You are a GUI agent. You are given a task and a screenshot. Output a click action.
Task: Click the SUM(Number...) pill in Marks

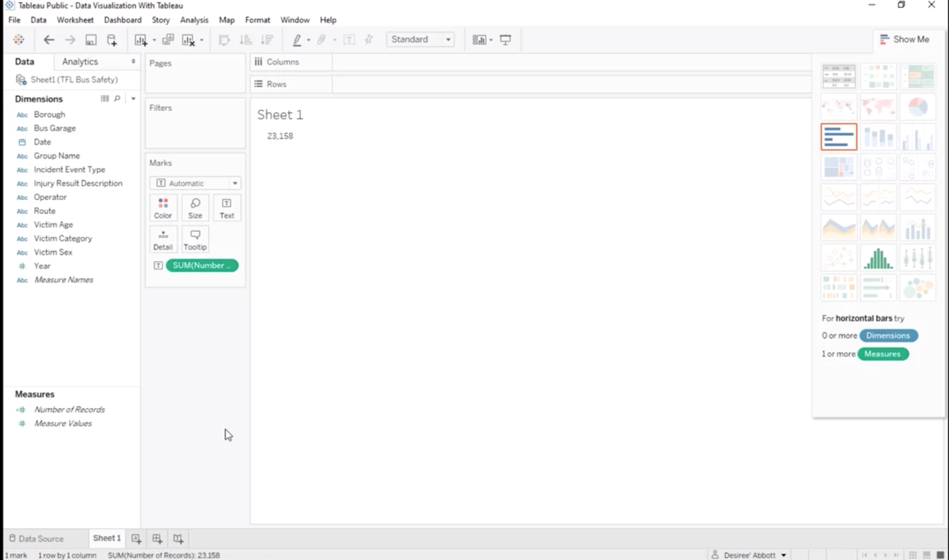click(x=202, y=265)
